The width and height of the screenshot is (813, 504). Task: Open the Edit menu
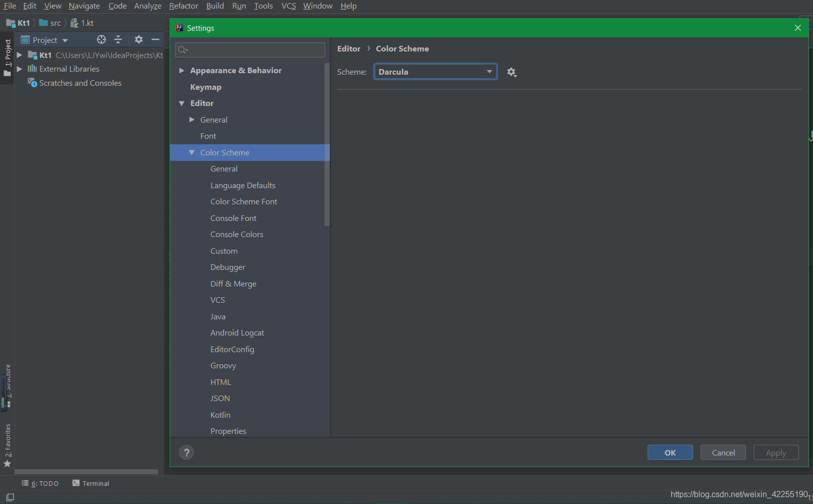click(30, 6)
